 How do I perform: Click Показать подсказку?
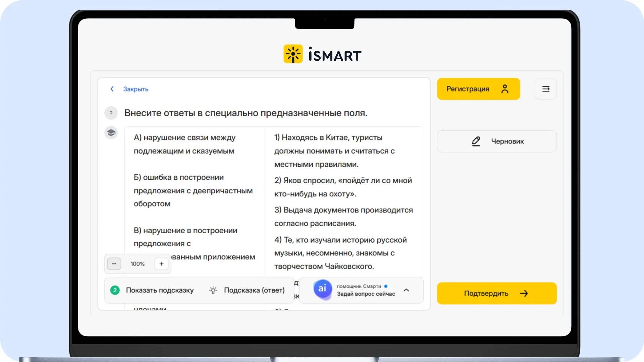pos(160,290)
